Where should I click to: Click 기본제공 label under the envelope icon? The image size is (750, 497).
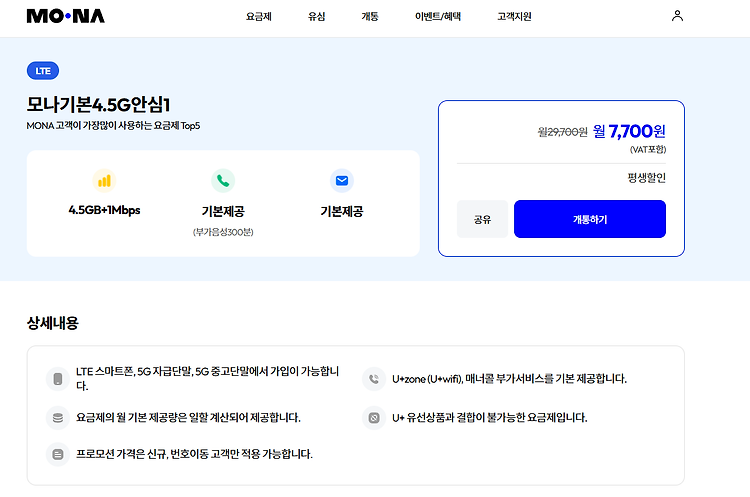tap(342, 211)
